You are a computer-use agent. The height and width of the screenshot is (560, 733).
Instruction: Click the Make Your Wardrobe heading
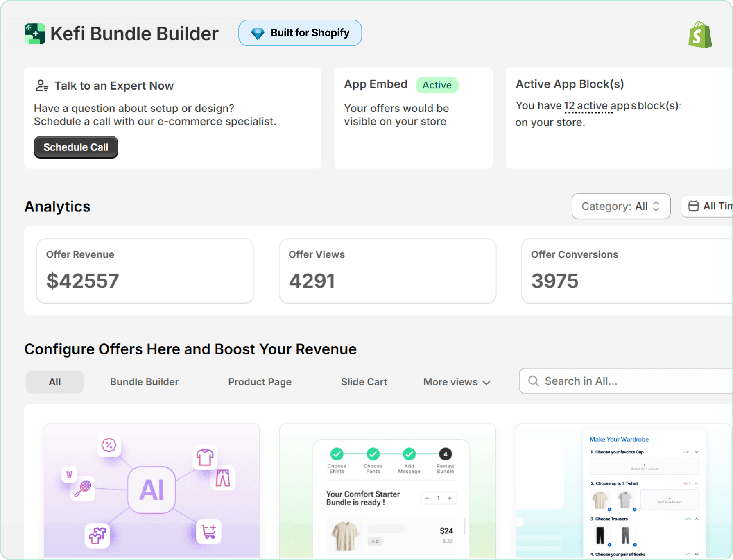pyautogui.click(x=619, y=439)
